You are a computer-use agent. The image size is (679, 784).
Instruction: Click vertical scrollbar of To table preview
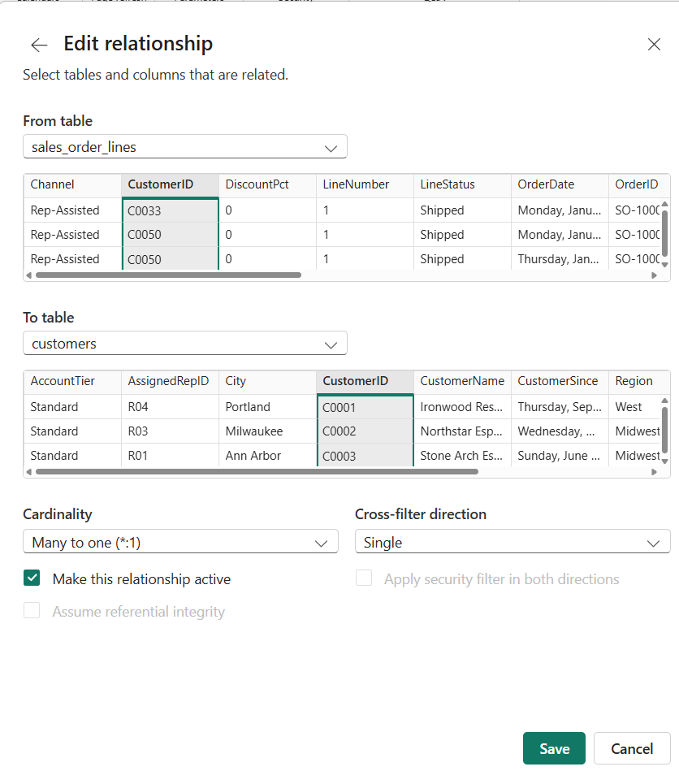click(665, 430)
